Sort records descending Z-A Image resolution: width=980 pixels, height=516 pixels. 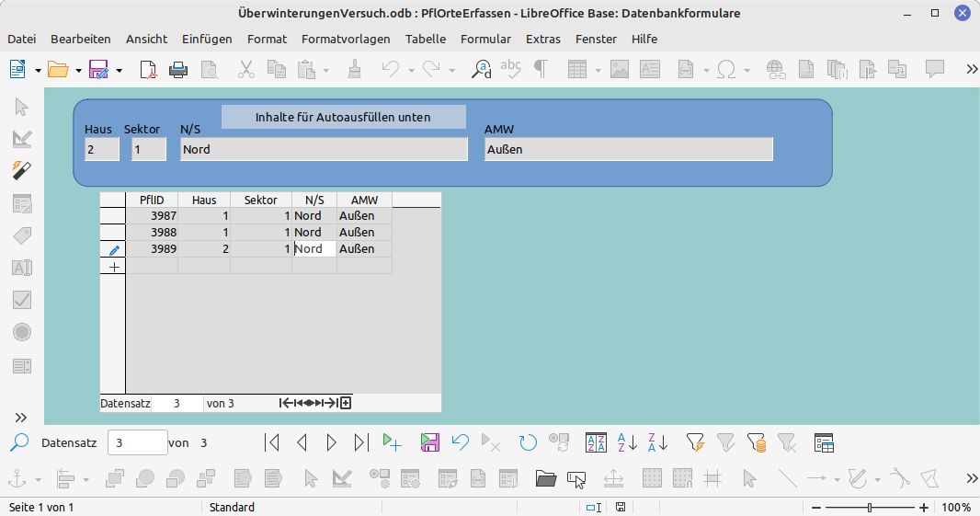pos(658,442)
